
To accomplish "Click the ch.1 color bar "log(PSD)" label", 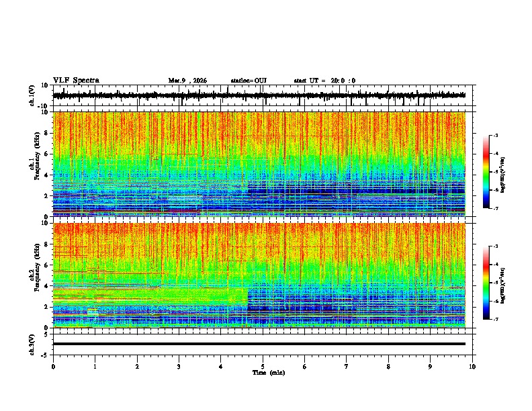I will point(503,175).
